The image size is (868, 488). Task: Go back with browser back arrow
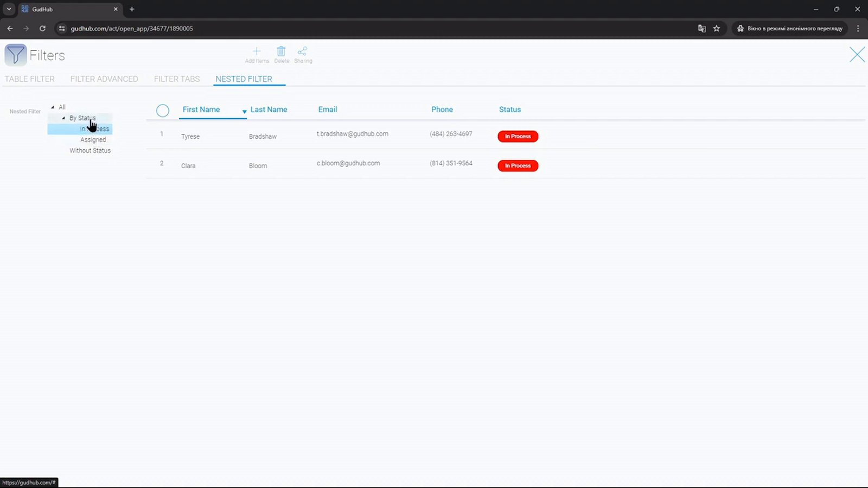(x=10, y=28)
